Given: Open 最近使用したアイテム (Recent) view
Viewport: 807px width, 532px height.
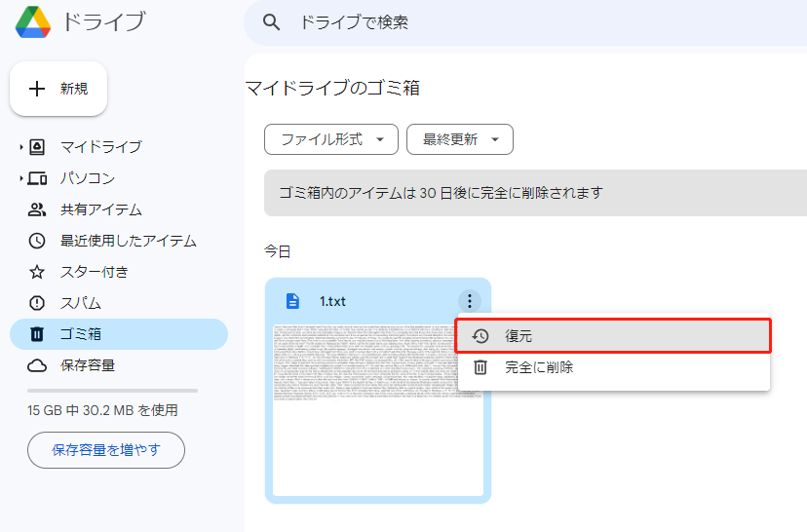Looking at the screenshot, I should pyautogui.click(x=128, y=241).
